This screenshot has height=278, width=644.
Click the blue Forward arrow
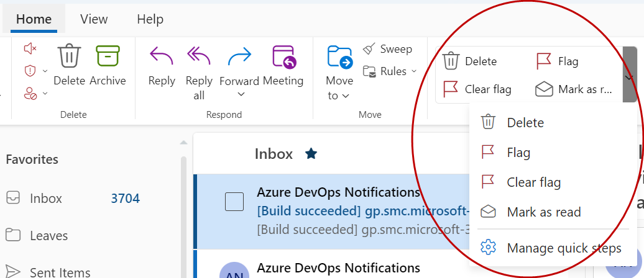tap(239, 56)
